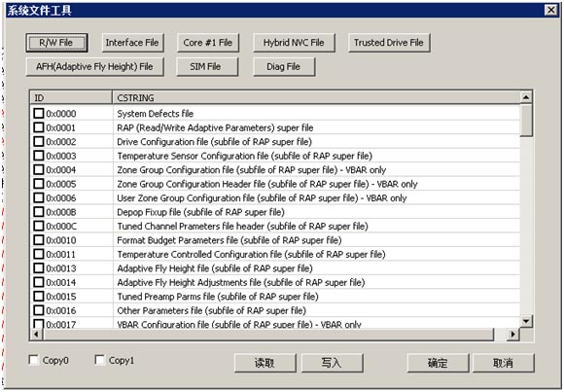Choose the Core #1 File button

click(x=207, y=43)
